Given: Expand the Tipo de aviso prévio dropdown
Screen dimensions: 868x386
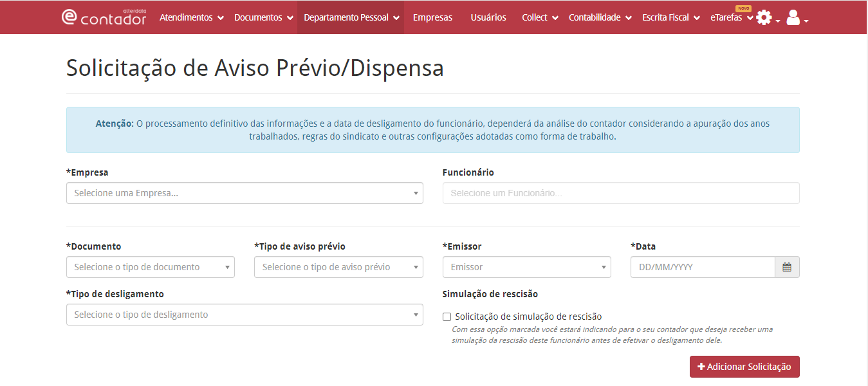Looking at the screenshot, I should (338, 267).
